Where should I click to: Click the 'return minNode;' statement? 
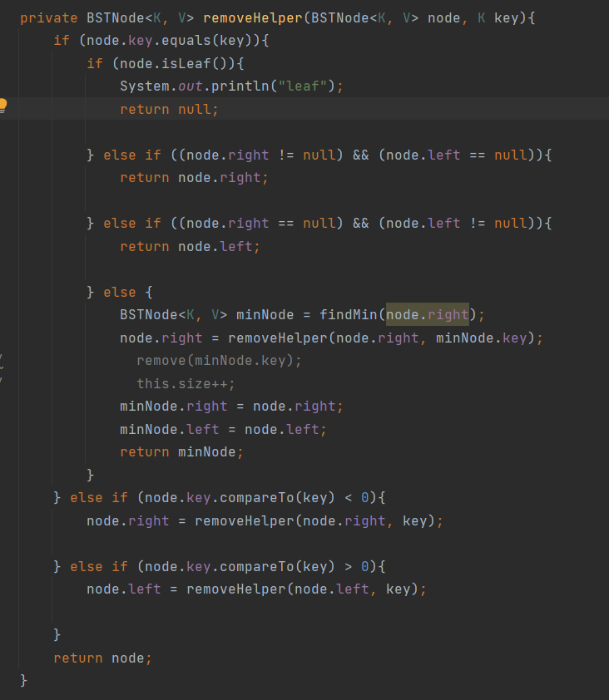181,451
